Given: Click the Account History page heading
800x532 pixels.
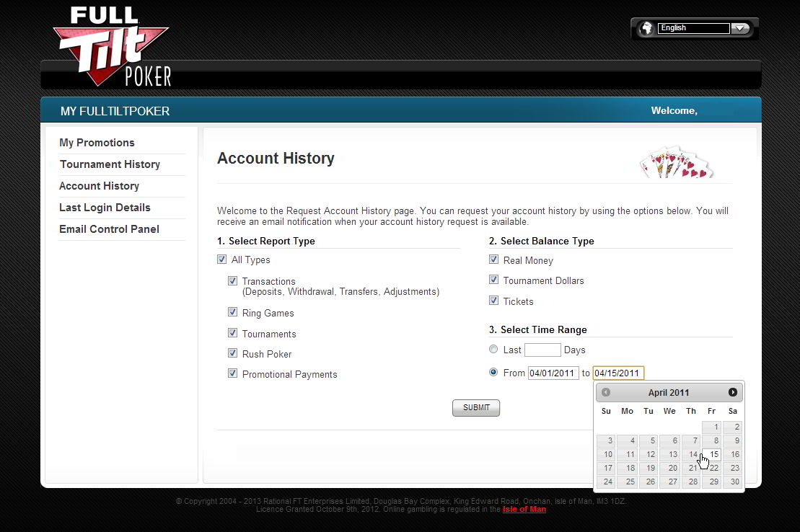Looking at the screenshot, I should (276, 158).
